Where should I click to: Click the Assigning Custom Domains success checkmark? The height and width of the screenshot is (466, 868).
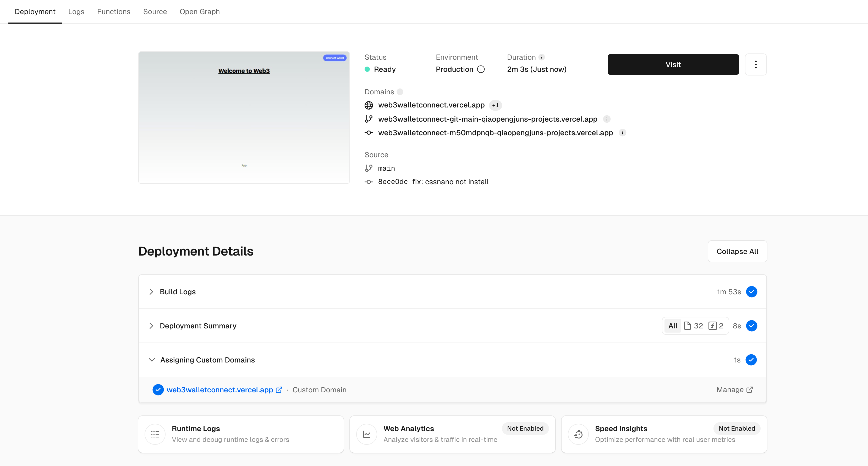(751, 360)
